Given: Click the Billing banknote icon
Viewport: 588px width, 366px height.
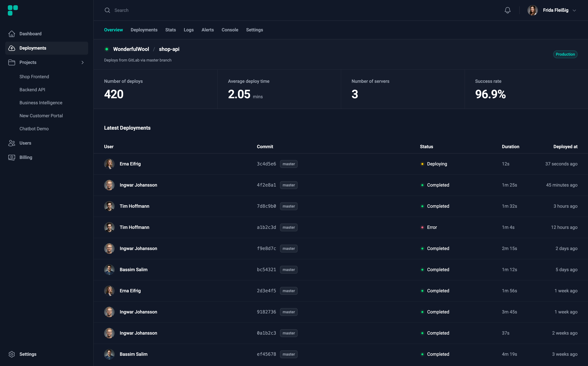Looking at the screenshot, I should (x=12, y=157).
